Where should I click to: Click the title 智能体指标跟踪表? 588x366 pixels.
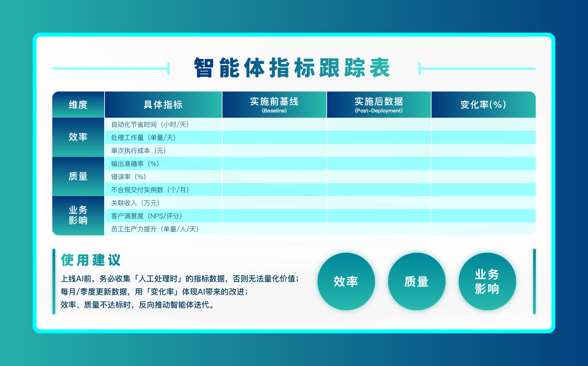(292, 68)
